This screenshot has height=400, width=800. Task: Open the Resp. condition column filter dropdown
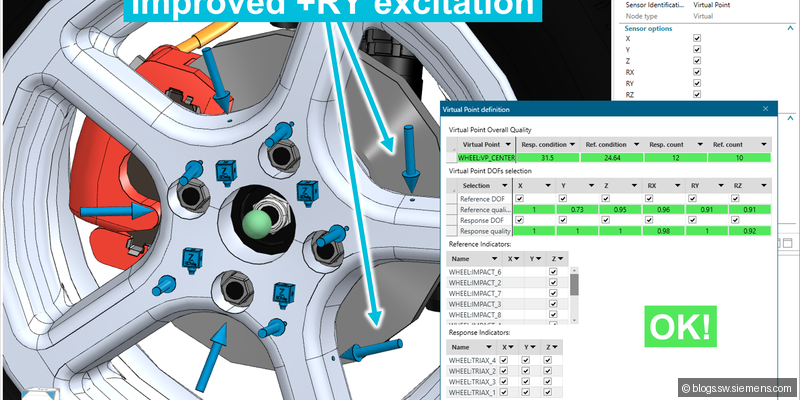pos(575,143)
